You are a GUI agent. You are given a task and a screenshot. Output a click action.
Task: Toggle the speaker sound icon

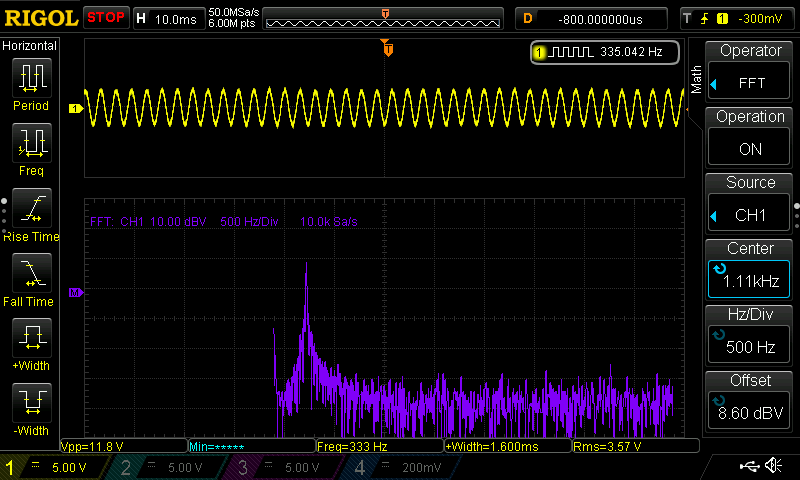click(x=774, y=466)
